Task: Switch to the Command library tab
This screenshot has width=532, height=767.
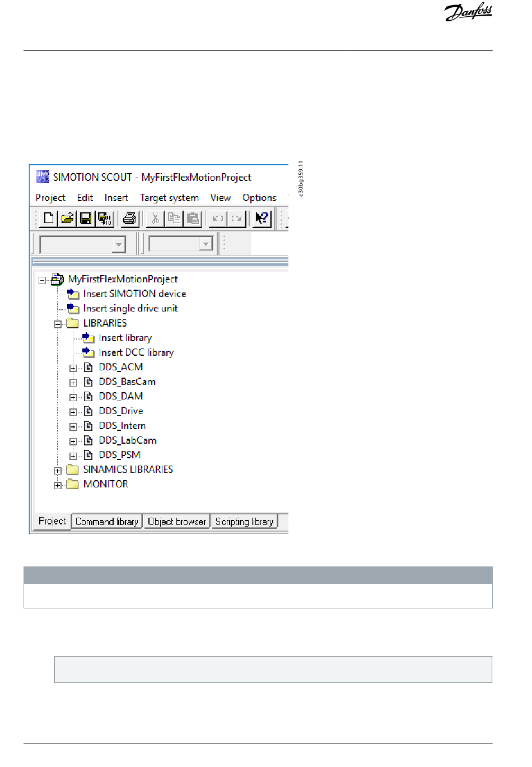Action: click(107, 522)
